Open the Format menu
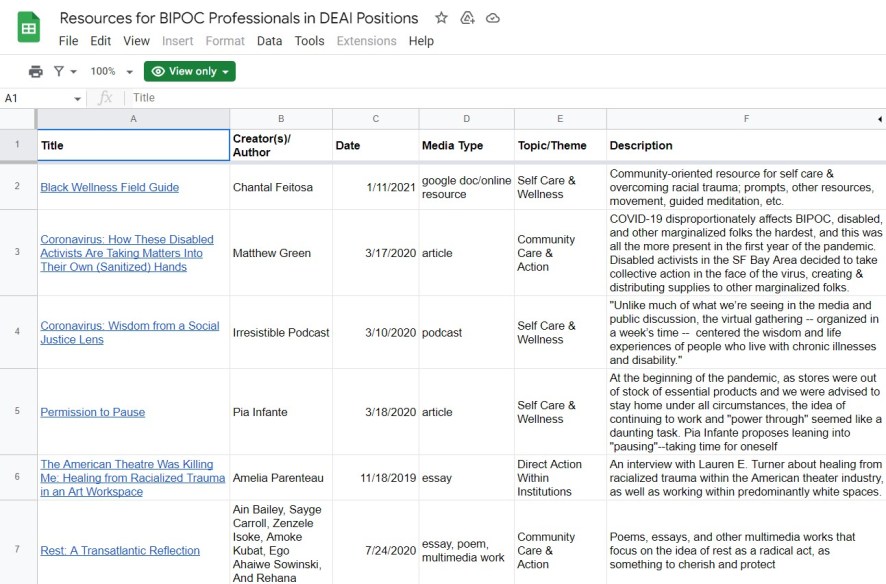The image size is (886, 584). (x=225, y=41)
